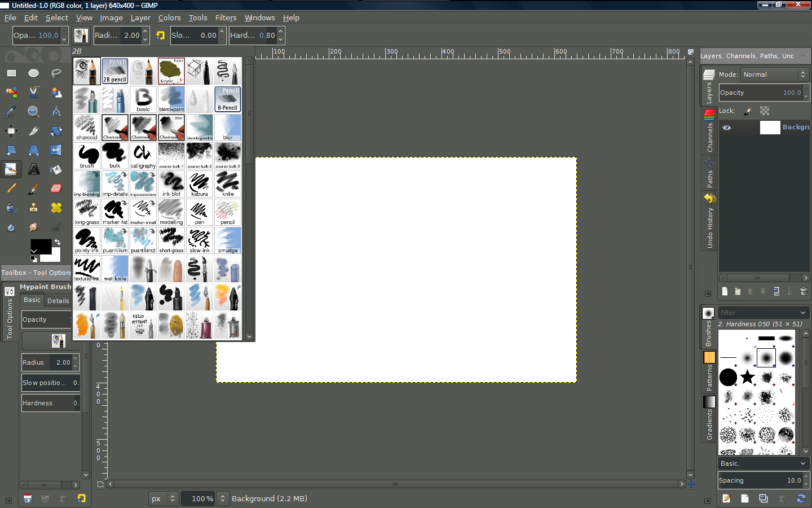Open the Mode Normal dropdown
The height and width of the screenshot is (508, 812).
pos(775,75)
